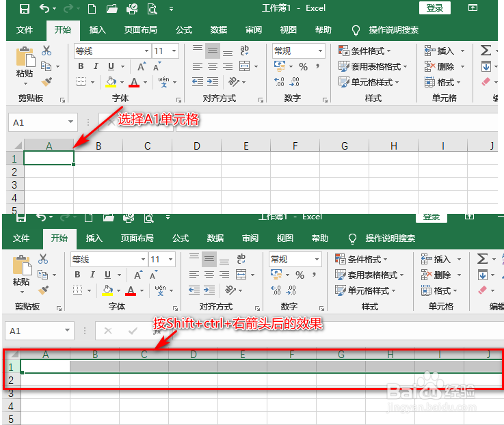Click Increase indent in the top window
504x425 pixels.
(213, 81)
